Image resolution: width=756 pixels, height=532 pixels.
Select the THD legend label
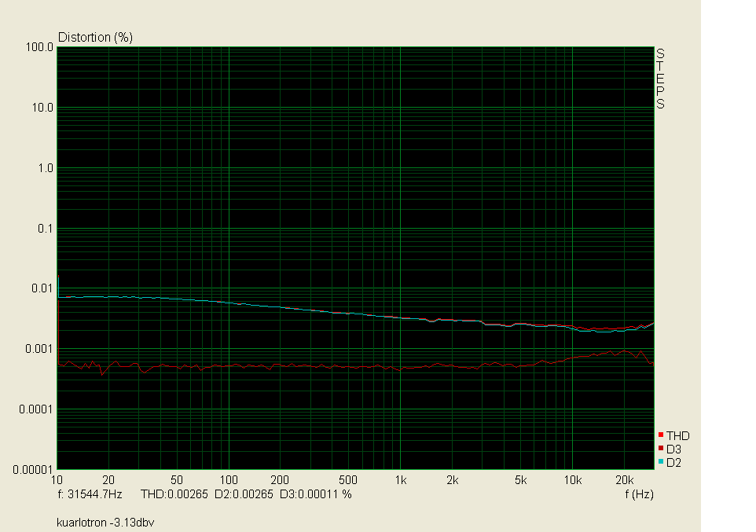[678, 436]
